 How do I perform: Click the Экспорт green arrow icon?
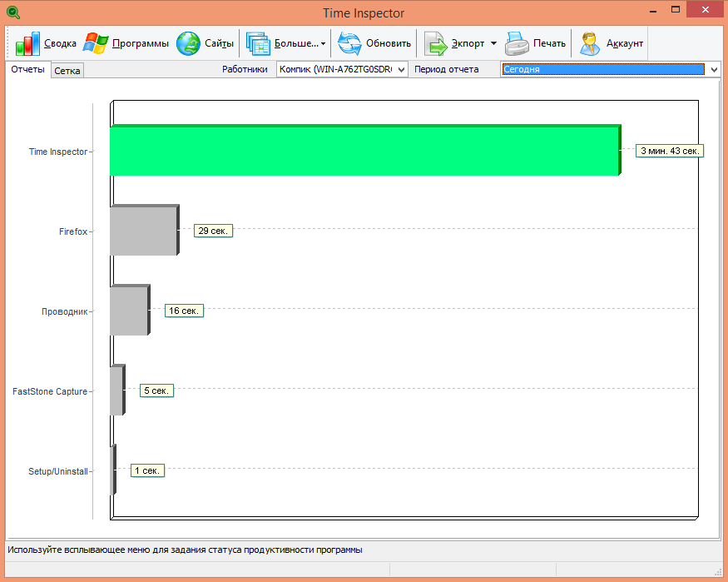tap(435, 43)
